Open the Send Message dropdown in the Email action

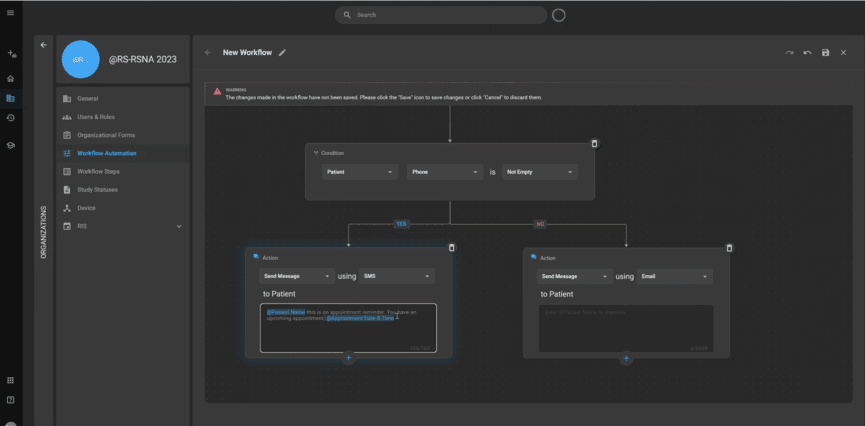pos(575,276)
